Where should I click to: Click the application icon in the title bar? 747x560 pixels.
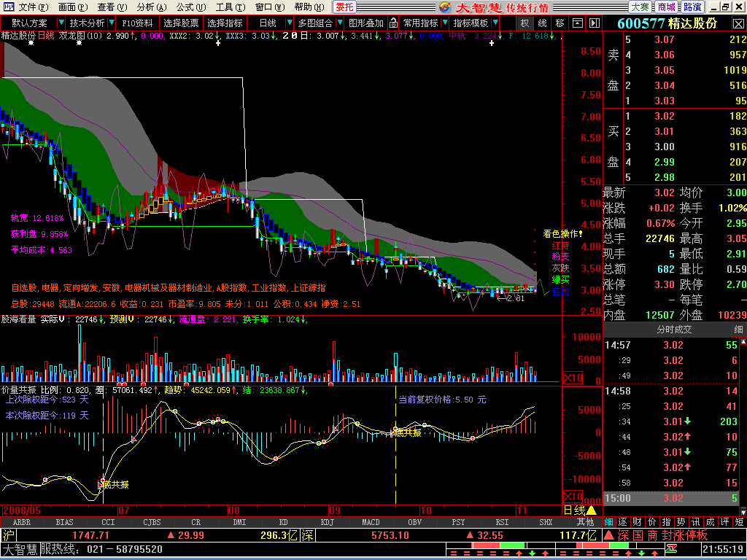(8, 7)
